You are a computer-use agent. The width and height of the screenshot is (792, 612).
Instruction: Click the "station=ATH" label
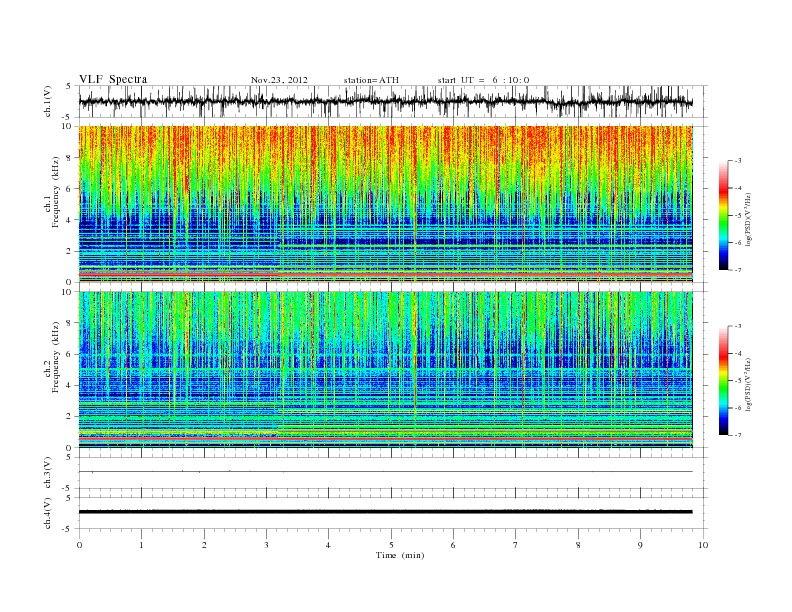tap(371, 80)
